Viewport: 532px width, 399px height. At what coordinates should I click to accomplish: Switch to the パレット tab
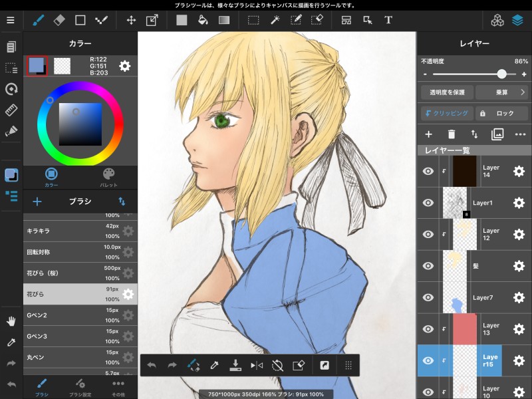[x=108, y=178]
